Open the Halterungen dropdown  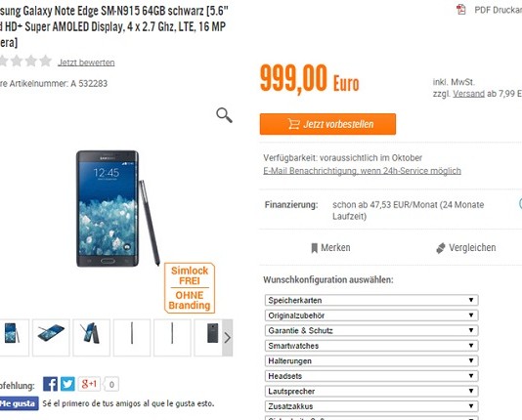[x=371, y=360]
